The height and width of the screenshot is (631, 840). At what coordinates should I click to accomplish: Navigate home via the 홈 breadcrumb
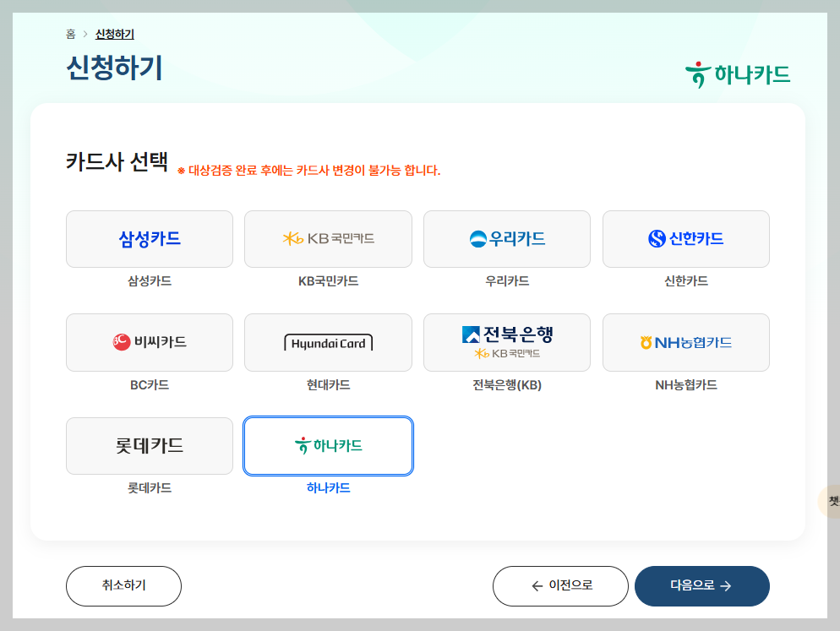(72, 34)
